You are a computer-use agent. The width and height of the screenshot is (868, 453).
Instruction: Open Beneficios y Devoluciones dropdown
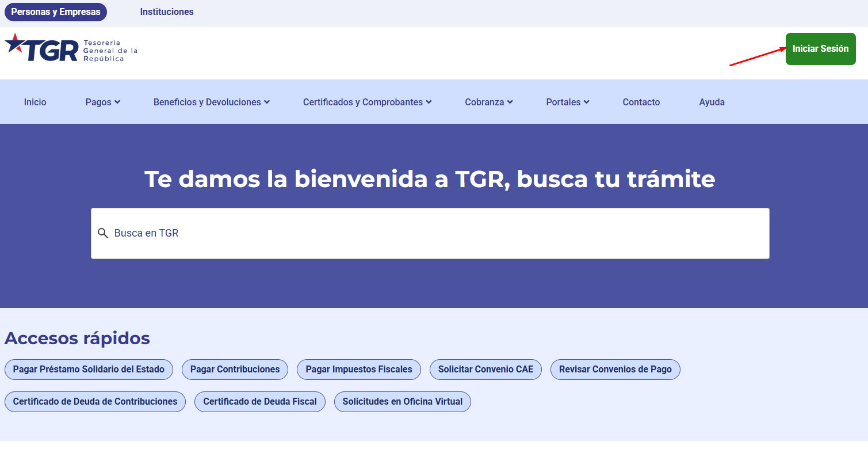tap(212, 102)
